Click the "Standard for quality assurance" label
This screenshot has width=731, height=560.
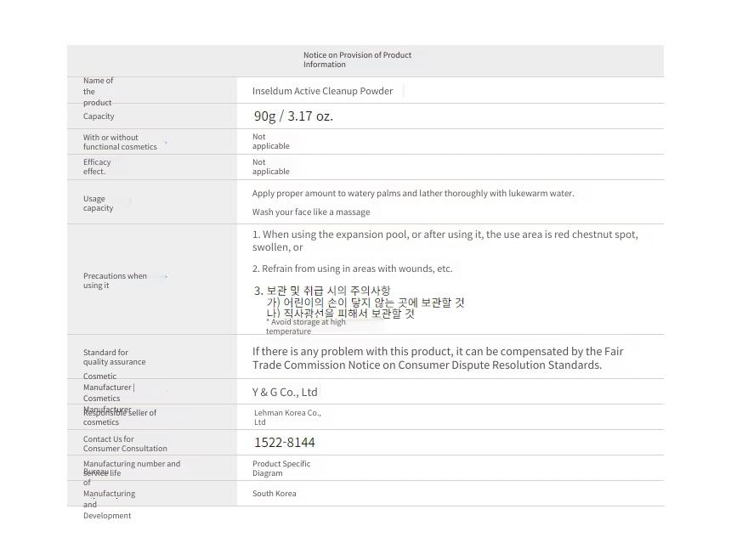(114, 357)
